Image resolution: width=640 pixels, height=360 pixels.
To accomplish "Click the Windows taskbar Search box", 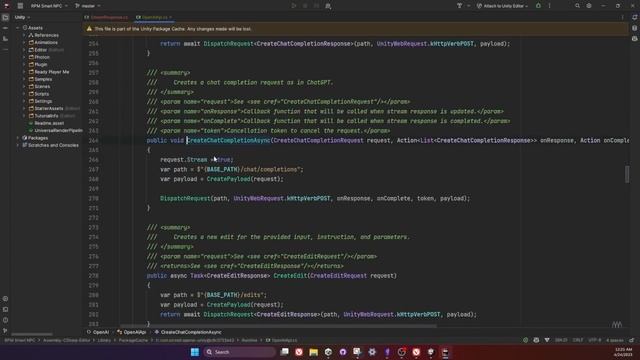I will (240, 352).
